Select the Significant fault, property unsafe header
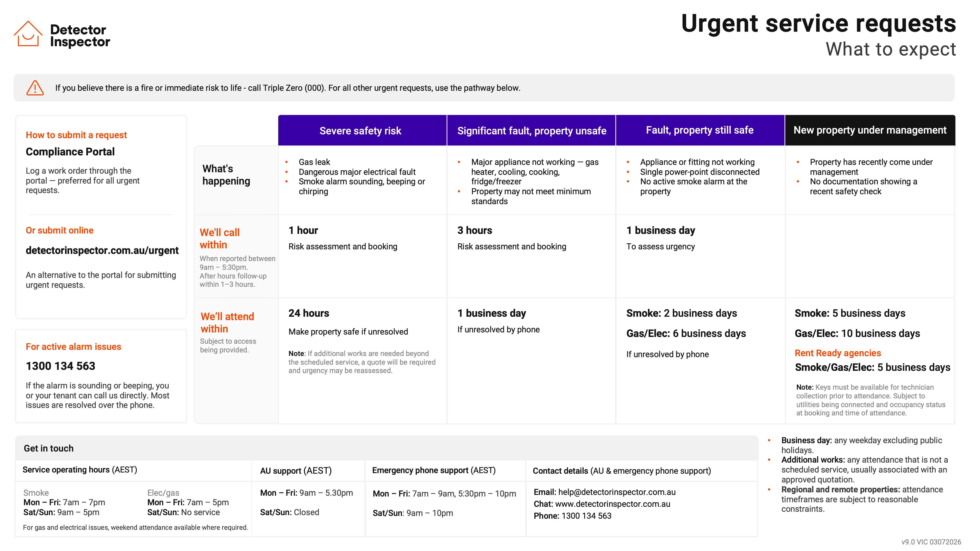Screen dimensions: 980x551 [x=531, y=130]
